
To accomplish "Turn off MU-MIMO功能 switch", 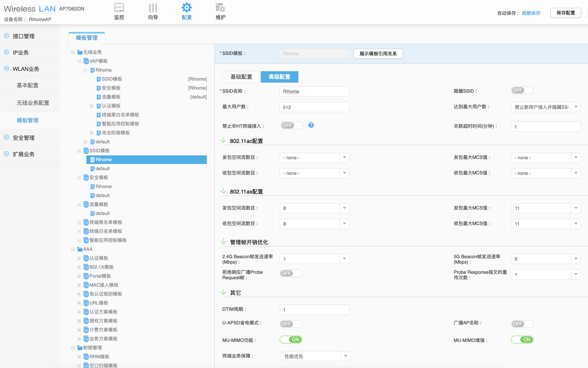I will 291,340.
